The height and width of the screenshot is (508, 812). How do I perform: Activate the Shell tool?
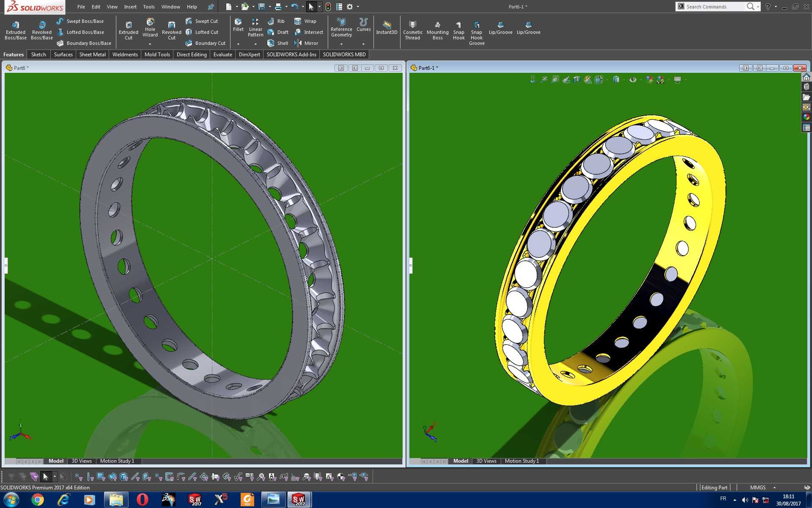click(278, 43)
